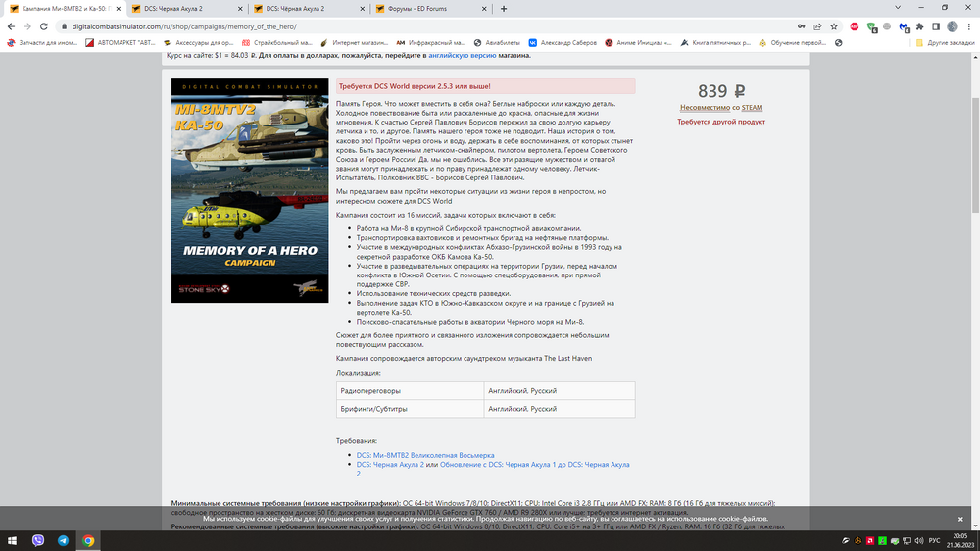Open Chrome's three-dot menu
This screenshot has height=551, width=980.
969,26
